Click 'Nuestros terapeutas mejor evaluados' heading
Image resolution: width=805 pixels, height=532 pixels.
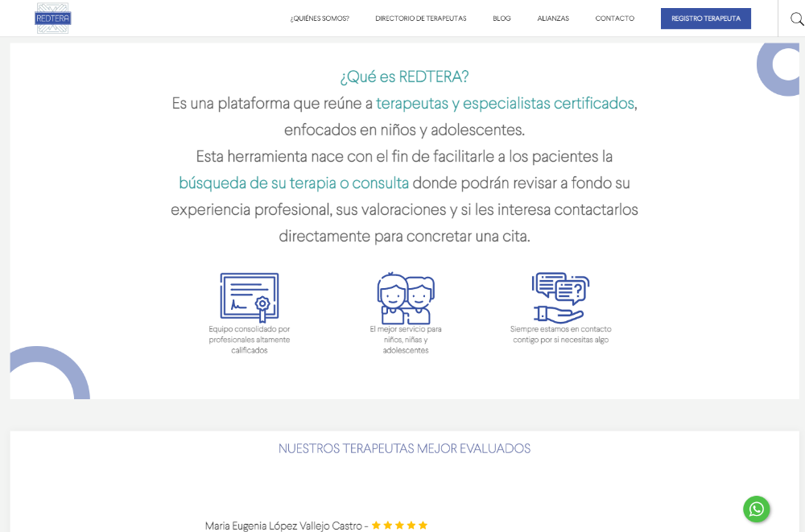[x=404, y=448]
